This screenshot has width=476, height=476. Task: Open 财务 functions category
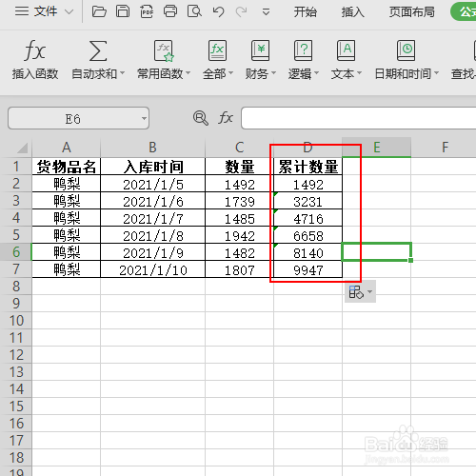pos(260,60)
